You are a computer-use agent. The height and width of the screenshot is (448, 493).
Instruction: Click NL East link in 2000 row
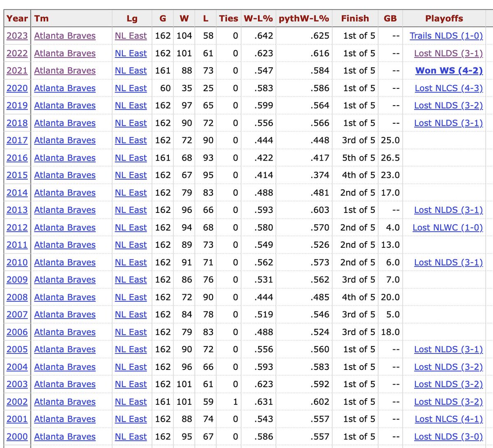click(x=131, y=437)
